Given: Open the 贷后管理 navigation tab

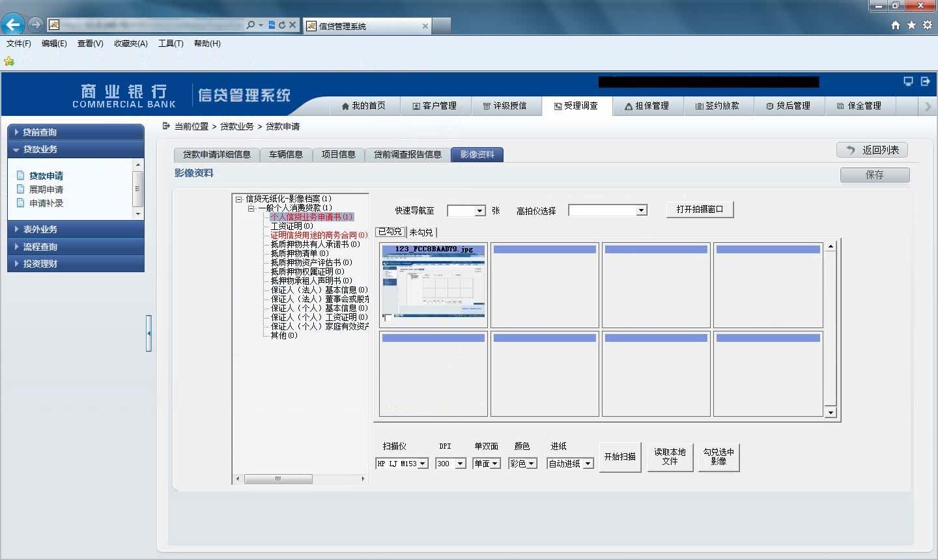Looking at the screenshot, I should 789,105.
